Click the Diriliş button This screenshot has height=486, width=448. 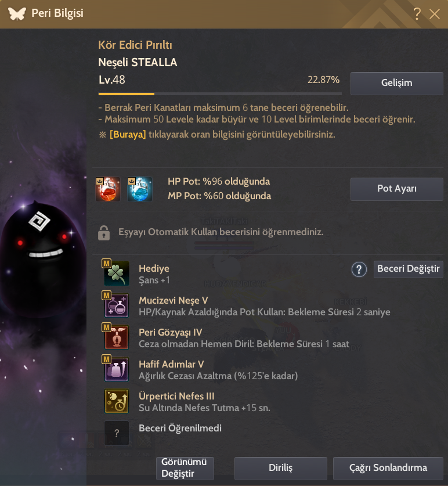281,468
